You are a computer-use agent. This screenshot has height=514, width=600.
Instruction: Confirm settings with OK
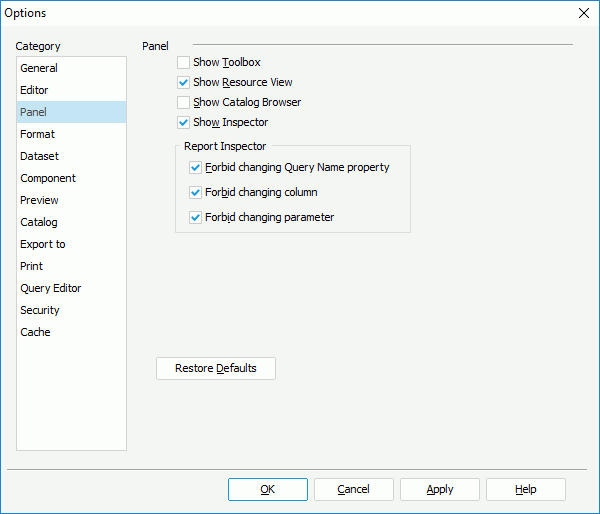[x=268, y=489]
